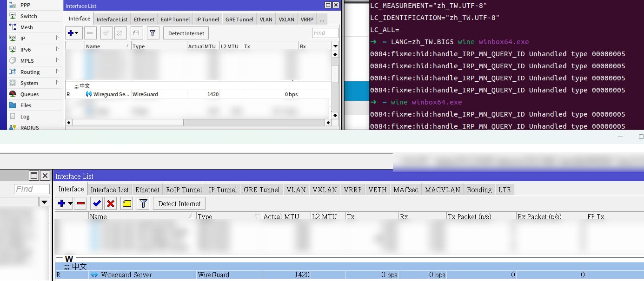
Task: Open the more tabs '...' overflow button
Action: [322, 20]
